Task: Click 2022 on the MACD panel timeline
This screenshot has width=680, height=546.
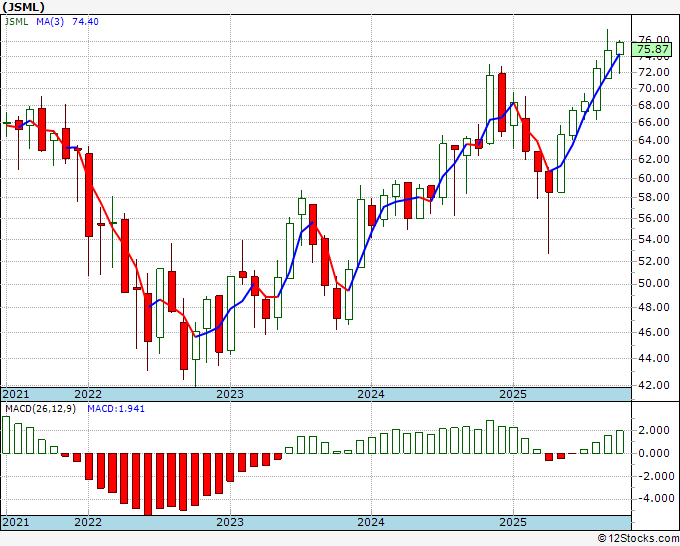Action: click(x=88, y=522)
